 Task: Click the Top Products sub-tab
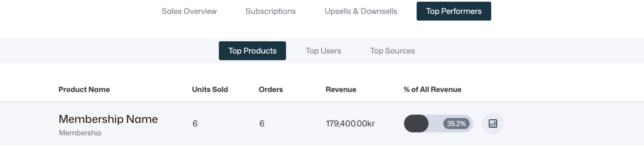252,51
